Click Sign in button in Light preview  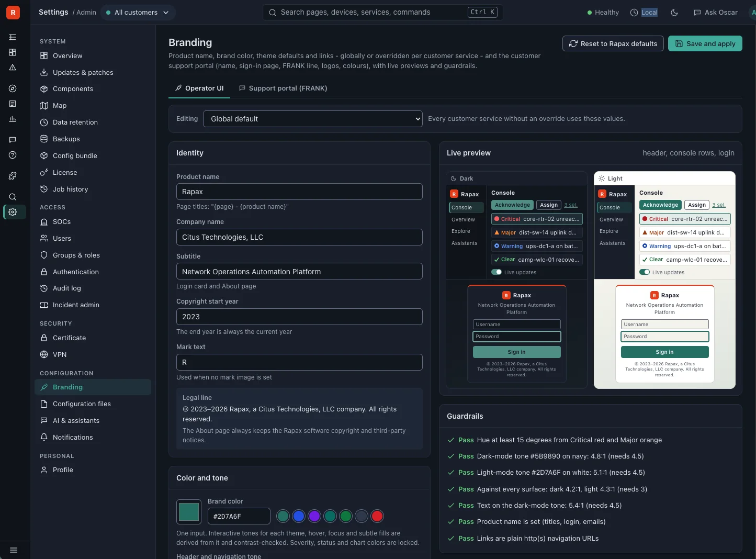click(664, 352)
